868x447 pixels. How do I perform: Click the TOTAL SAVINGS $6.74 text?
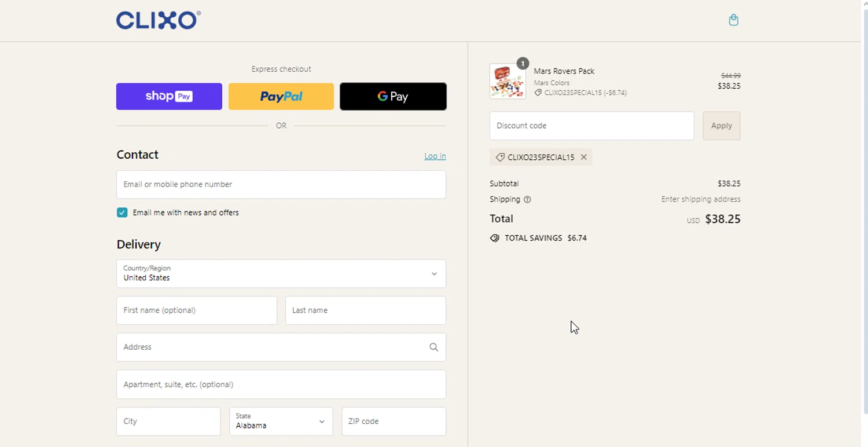point(546,238)
